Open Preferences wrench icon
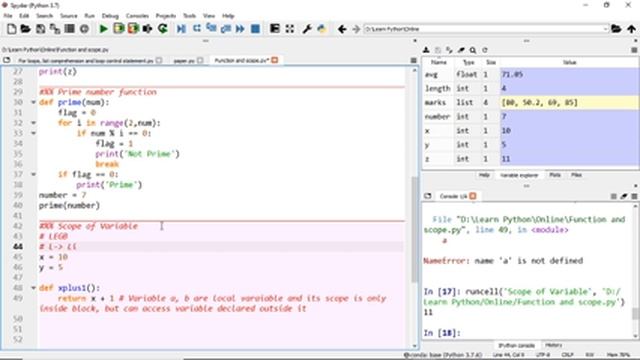Screen dimensions: 640x360 (x=307, y=29)
